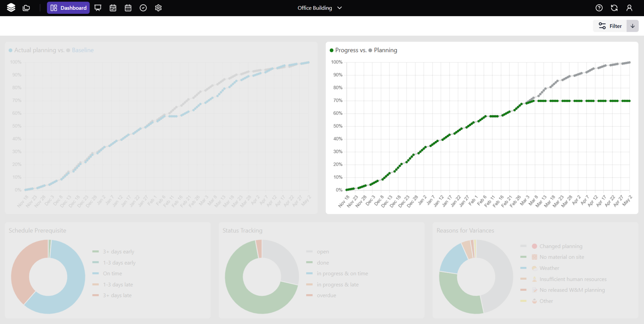
Task: Click the refresh sync icon
Action: [614, 8]
